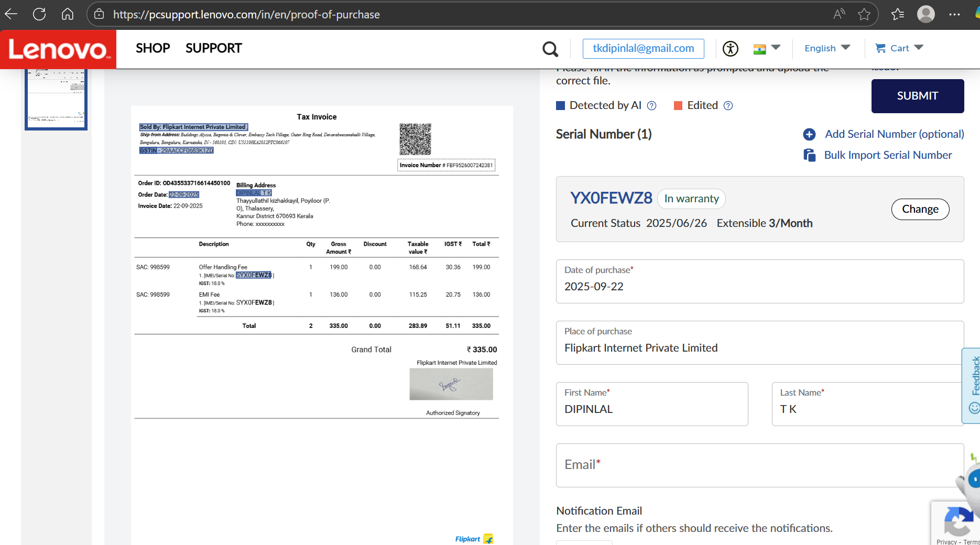Screen dimensions: 980x545
Task: Add page to favorites star icon
Action: [x=864, y=14]
